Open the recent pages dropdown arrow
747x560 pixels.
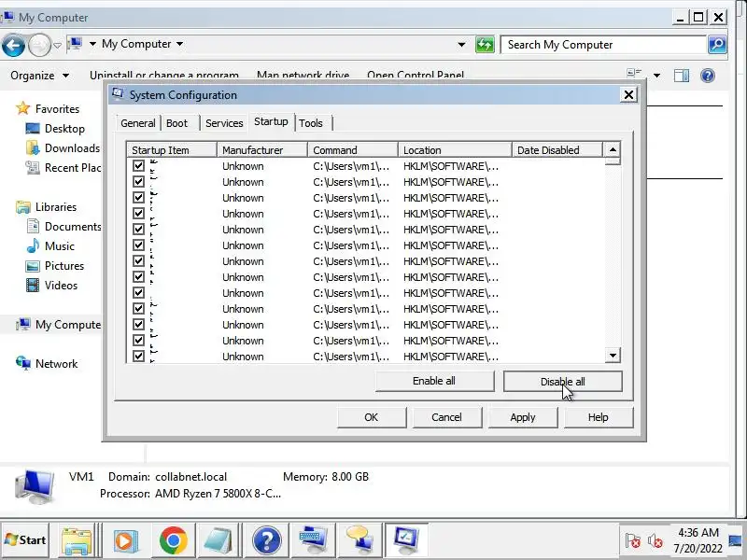[57, 46]
